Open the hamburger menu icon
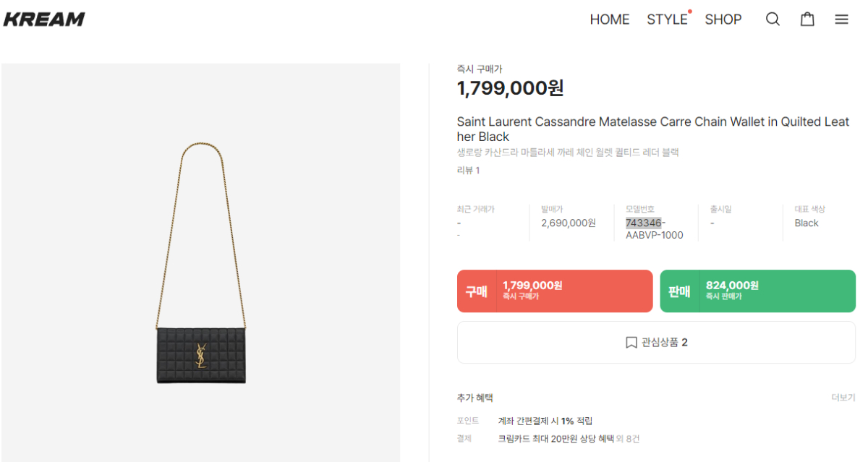 [x=841, y=20]
